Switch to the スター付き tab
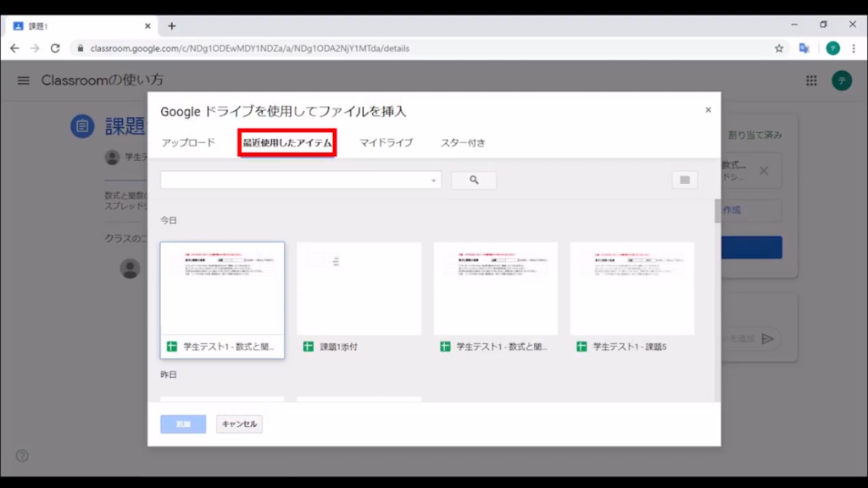The width and height of the screenshot is (868, 488). pos(463,142)
